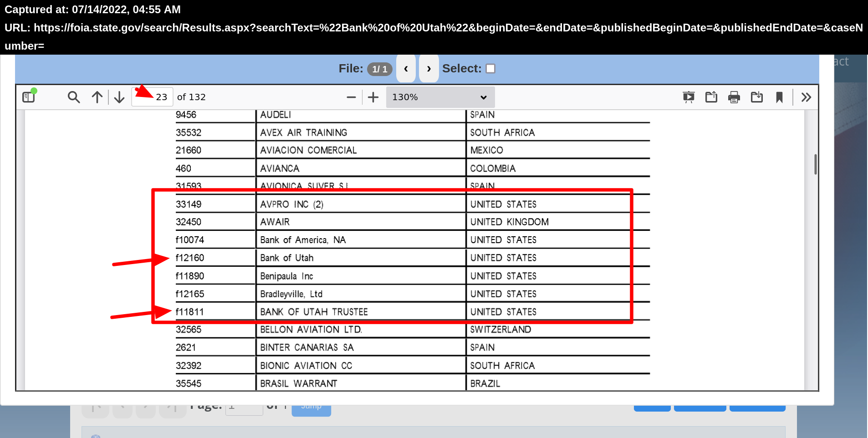Select the f12160 code cell
The image size is (868, 438).
pyautogui.click(x=190, y=258)
